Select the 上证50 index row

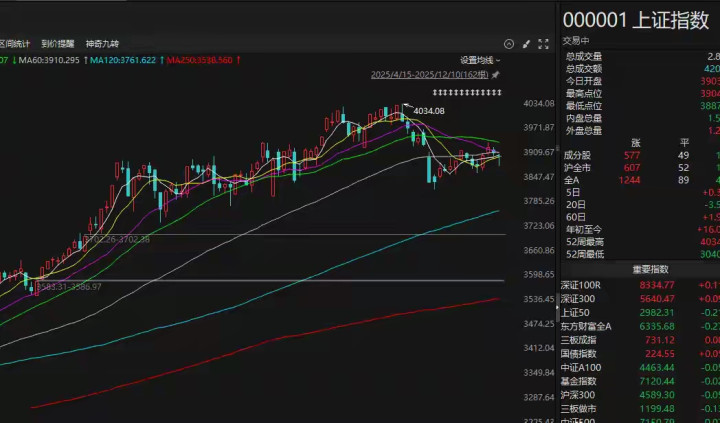[640, 313]
